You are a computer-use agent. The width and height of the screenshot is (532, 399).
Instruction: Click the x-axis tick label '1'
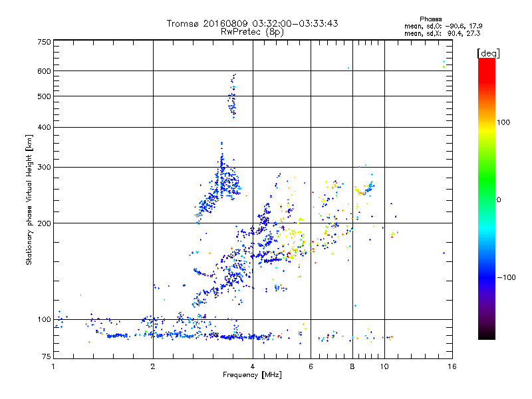[53, 366]
